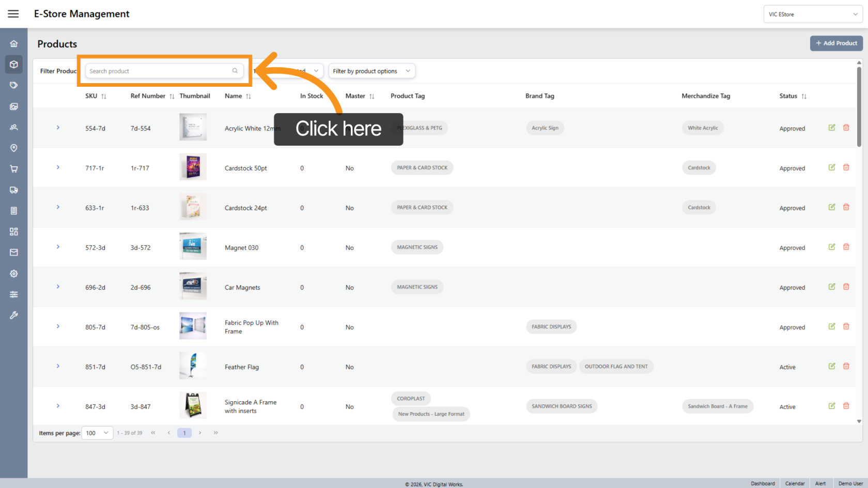This screenshot has height=488, width=868.
Task: Open the VIC EStore store dropdown
Action: coord(812,14)
